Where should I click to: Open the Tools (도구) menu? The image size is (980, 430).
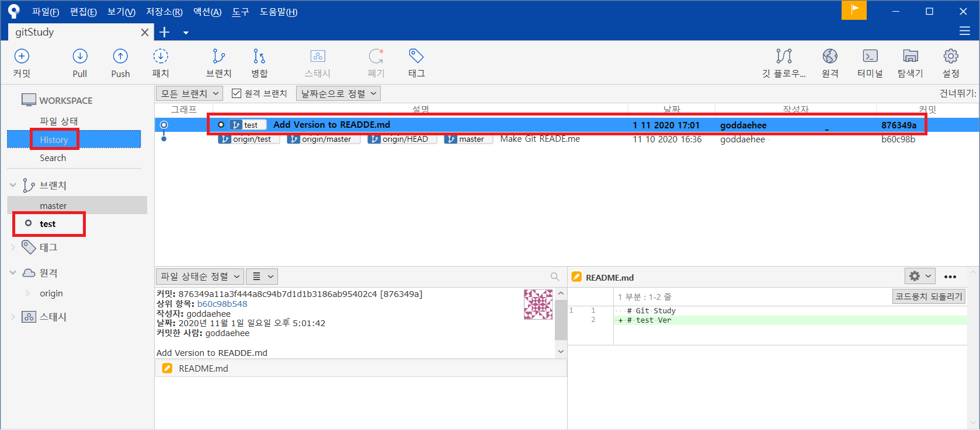click(241, 12)
